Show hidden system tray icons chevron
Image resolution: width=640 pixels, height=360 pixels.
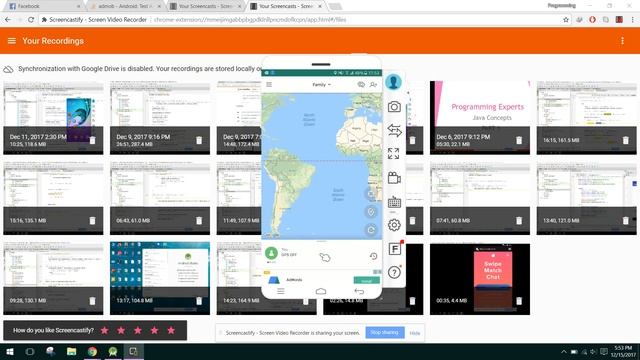[563, 352]
